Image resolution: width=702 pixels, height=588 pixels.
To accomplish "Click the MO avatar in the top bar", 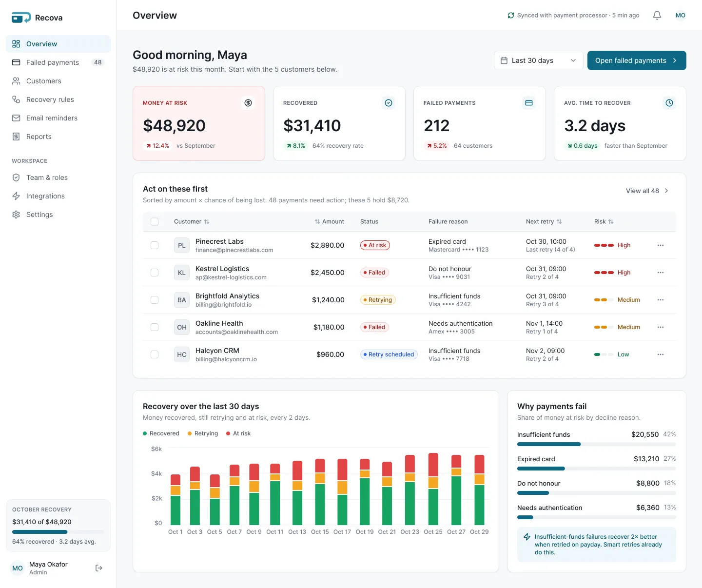I will [681, 16].
